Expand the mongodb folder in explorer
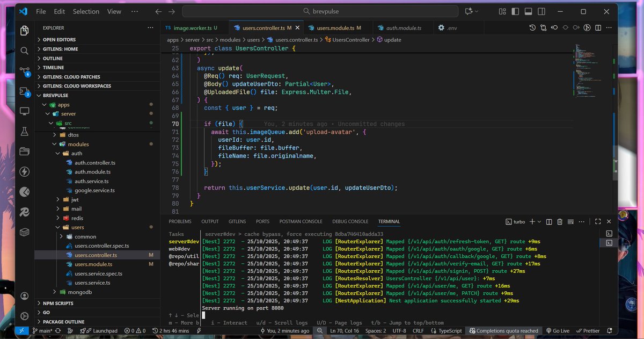The width and height of the screenshot is (644, 339). coord(79,292)
